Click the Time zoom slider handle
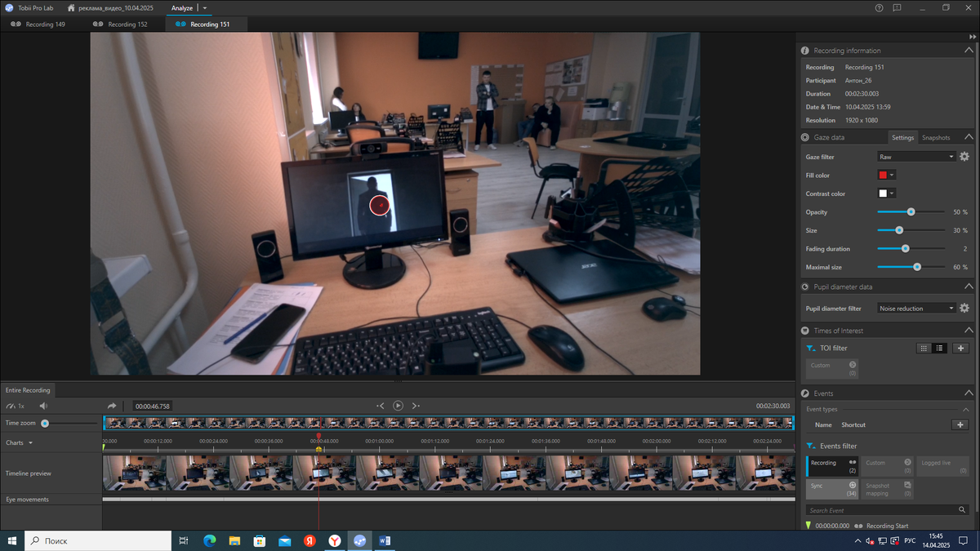This screenshot has height=551, width=980. pyautogui.click(x=45, y=424)
